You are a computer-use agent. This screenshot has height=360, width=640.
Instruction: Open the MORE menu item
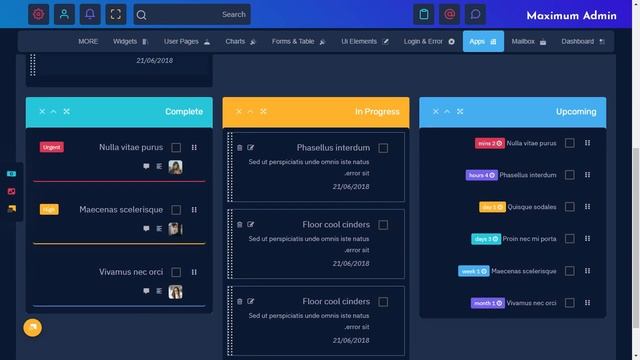(88, 41)
